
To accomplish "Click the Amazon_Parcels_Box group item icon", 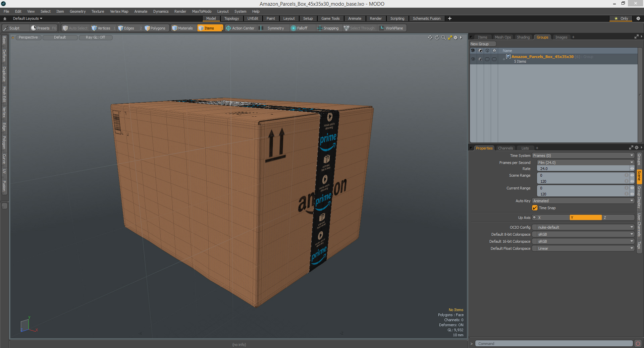I will 508,57.
